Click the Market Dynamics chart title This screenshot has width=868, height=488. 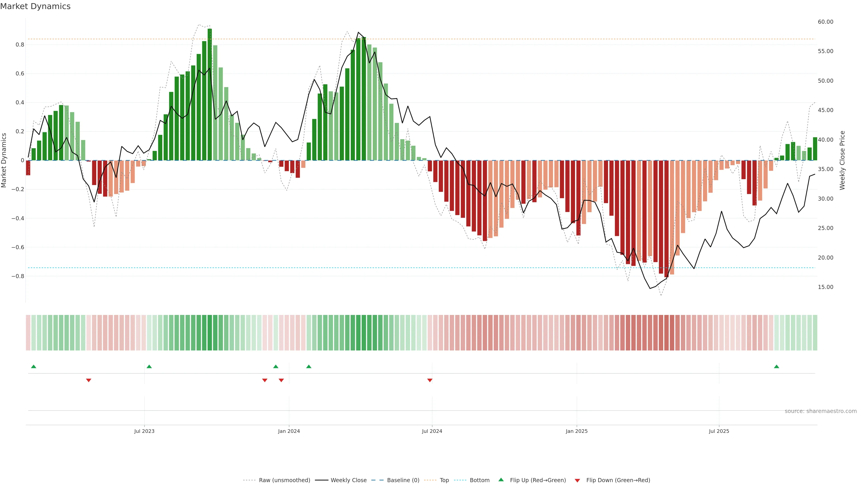[x=35, y=6]
